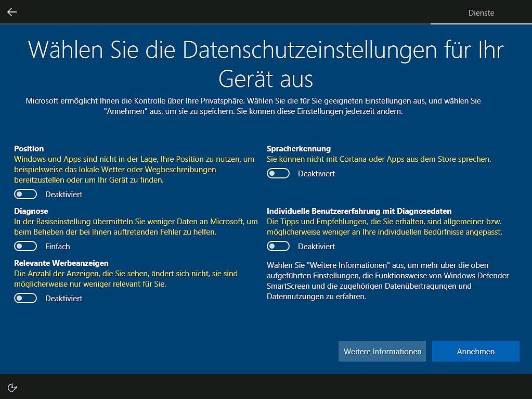Click the Diagnose heading
The image size is (532, 399).
pyautogui.click(x=31, y=211)
